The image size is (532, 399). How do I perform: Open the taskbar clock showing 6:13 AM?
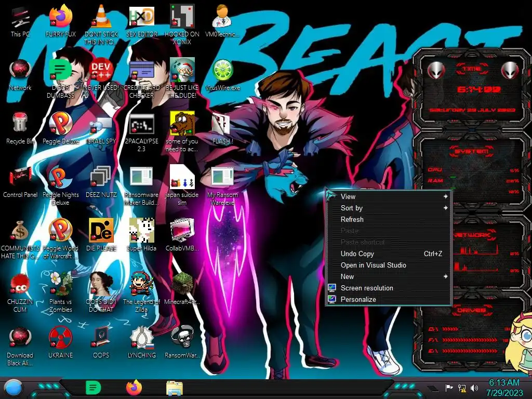[x=504, y=388]
